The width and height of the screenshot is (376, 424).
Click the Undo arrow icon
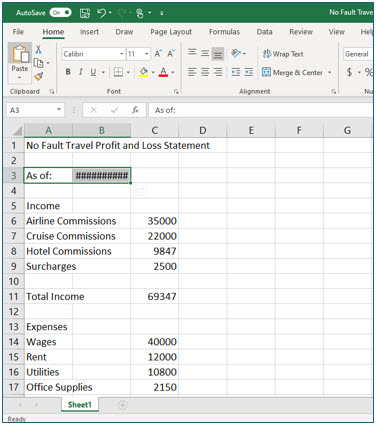click(x=101, y=13)
